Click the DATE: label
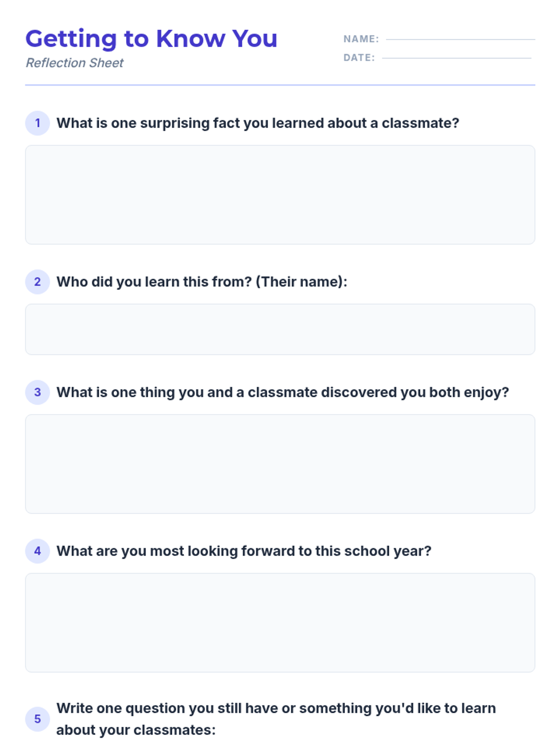Image resolution: width=560 pixels, height=747 pixels. (x=359, y=58)
